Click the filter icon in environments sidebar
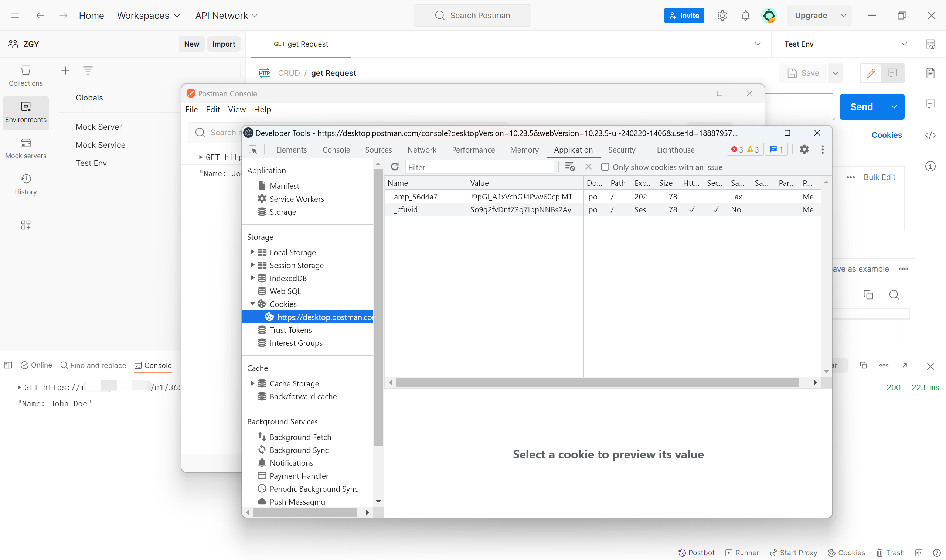 click(88, 71)
